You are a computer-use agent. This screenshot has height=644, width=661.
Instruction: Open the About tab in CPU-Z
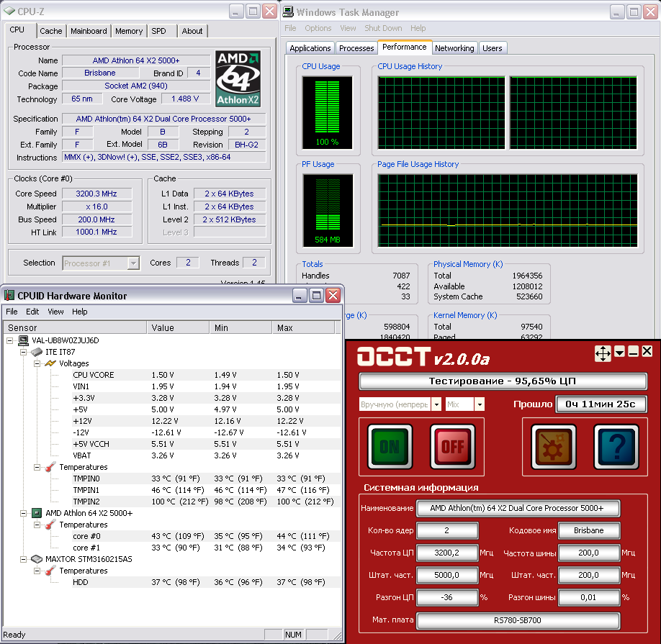(192, 31)
